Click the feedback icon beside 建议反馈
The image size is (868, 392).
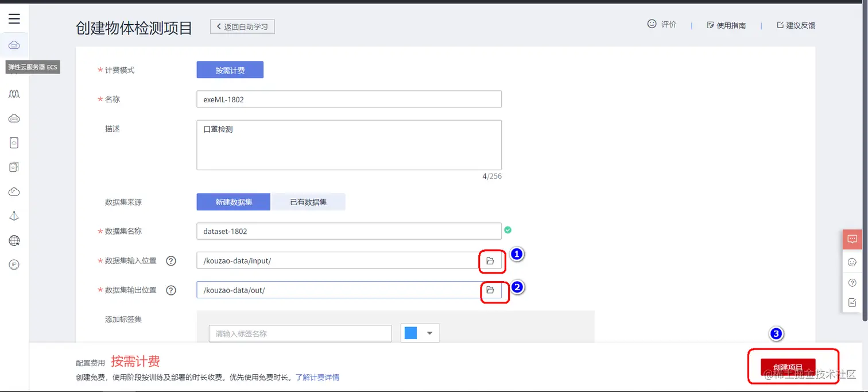[780, 25]
